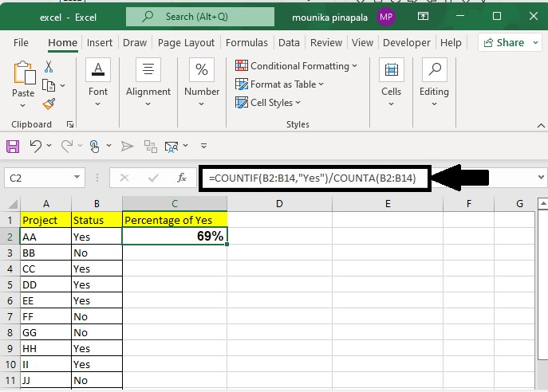Image resolution: width=548 pixels, height=392 pixels.
Task: Open the Cells group button
Action: point(391,84)
